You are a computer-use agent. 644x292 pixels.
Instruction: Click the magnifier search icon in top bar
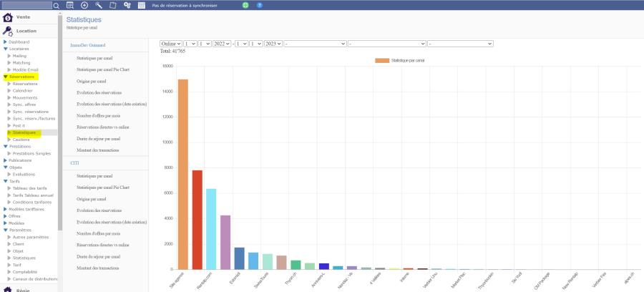[x=57, y=5]
